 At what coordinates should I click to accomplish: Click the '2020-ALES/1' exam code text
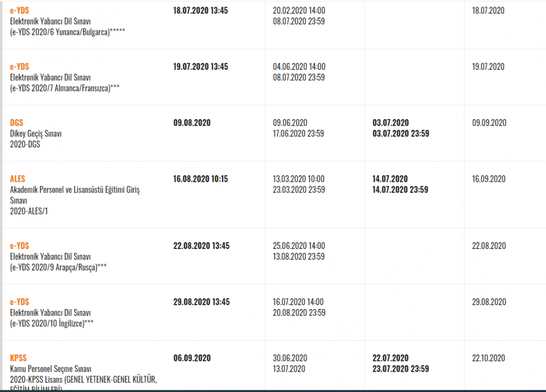(x=29, y=211)
